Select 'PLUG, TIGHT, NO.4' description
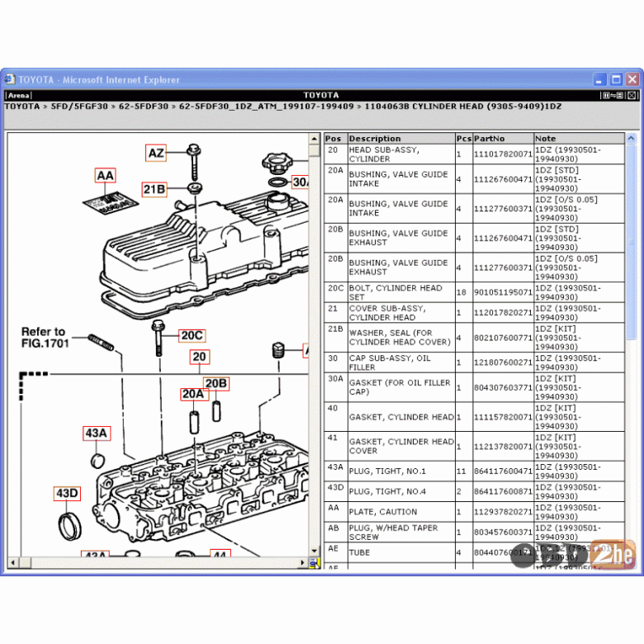Image resolution: width=644 pixels, height=644 pixels. pyautogui.click(x=387, y=491)
